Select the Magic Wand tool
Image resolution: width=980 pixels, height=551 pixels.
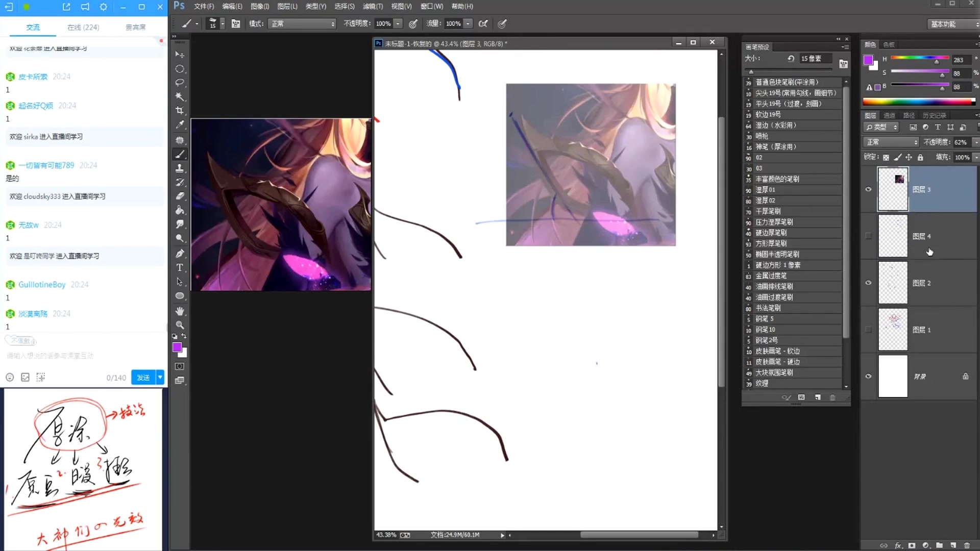click(180, 96)
